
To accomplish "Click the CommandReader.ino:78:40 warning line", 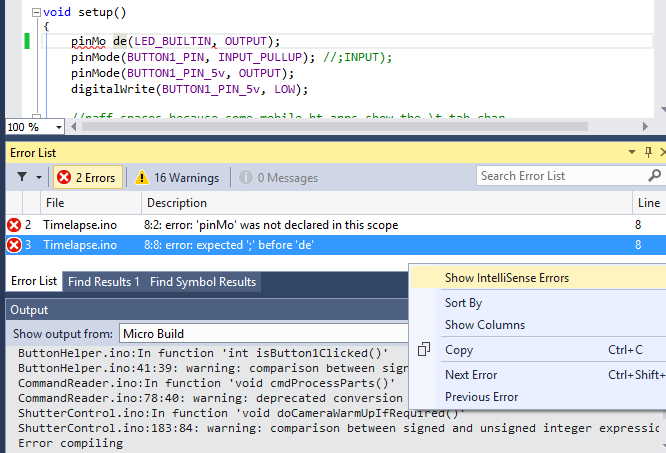I will [210, 398].
